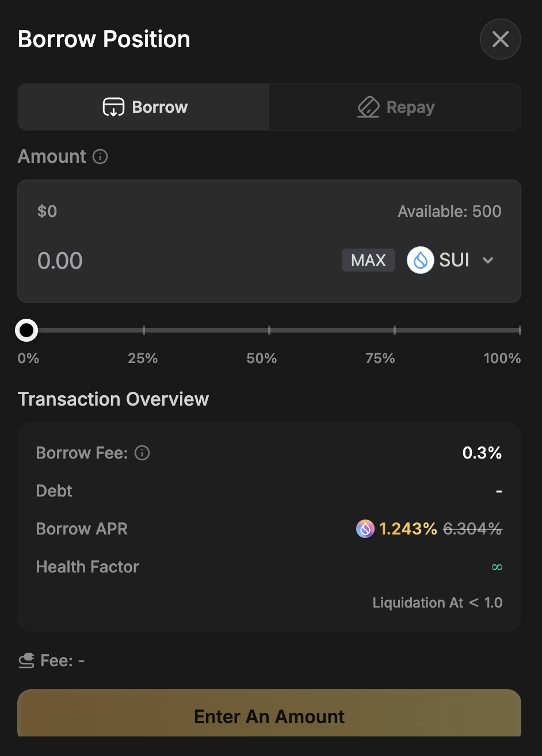Click the Borrow Fee info icon
The height and width of the screenshot is (756, 542).
tap(142, 453)
